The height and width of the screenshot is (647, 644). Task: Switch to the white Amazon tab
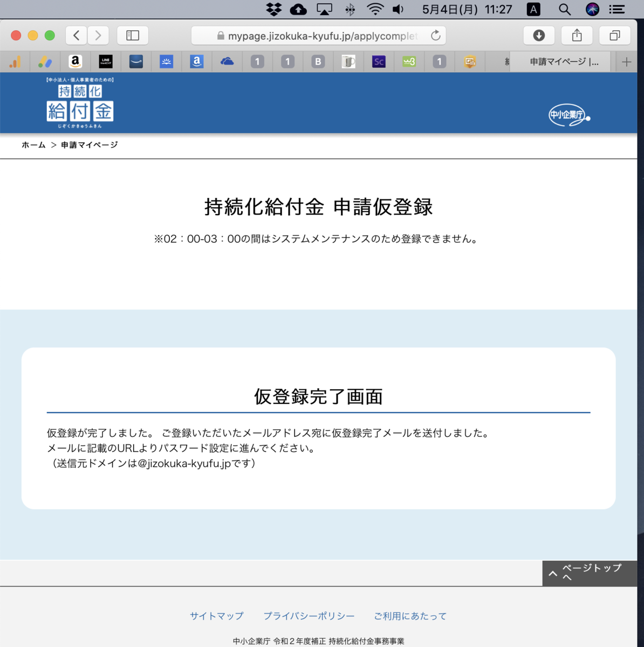click(x=76, y=62)
